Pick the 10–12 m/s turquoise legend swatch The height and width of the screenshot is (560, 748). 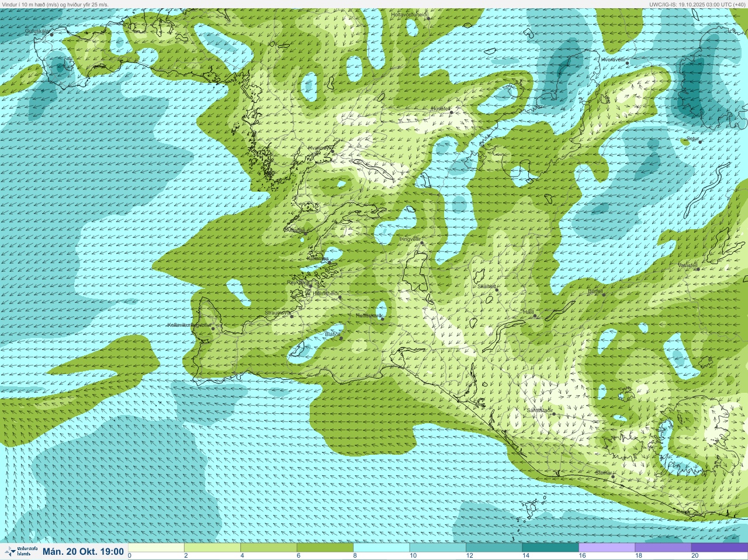pyautogui.click(x=438, y=548)
